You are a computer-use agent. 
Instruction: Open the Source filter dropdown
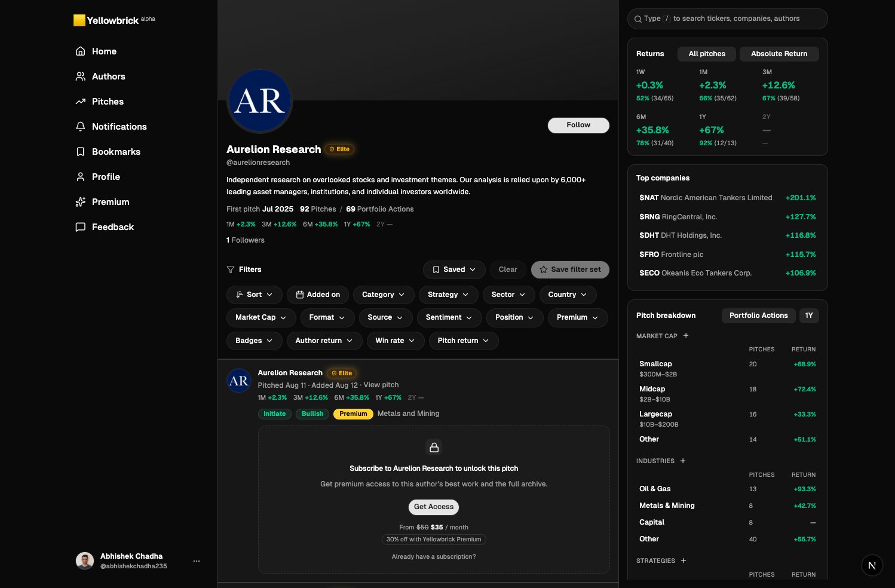[x=385, y=317]
